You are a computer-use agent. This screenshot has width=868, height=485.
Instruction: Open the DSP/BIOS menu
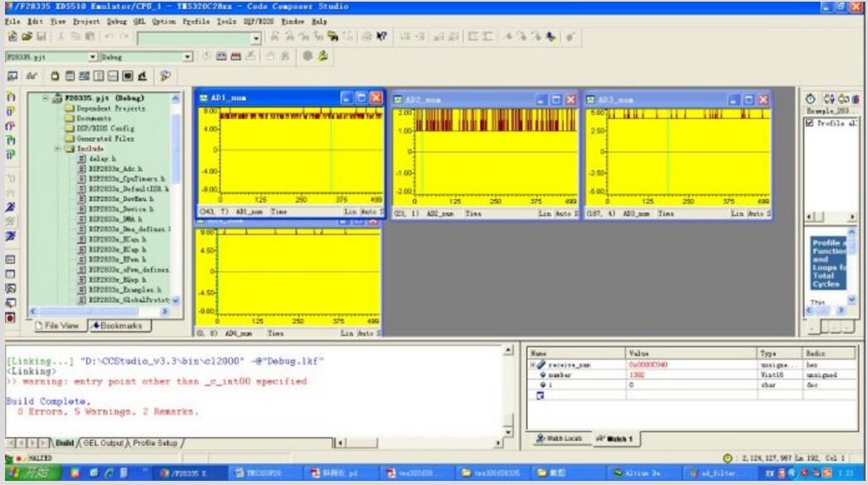(x=259, y=22)
